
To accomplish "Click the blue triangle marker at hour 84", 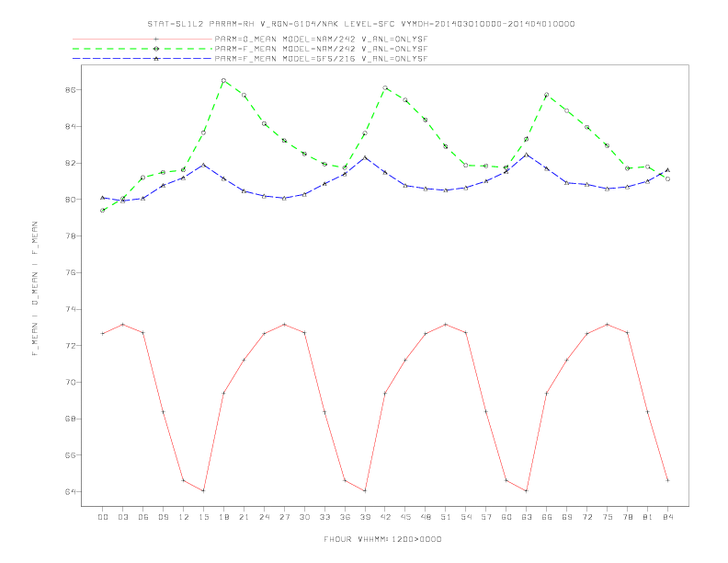I will [667, 170].
